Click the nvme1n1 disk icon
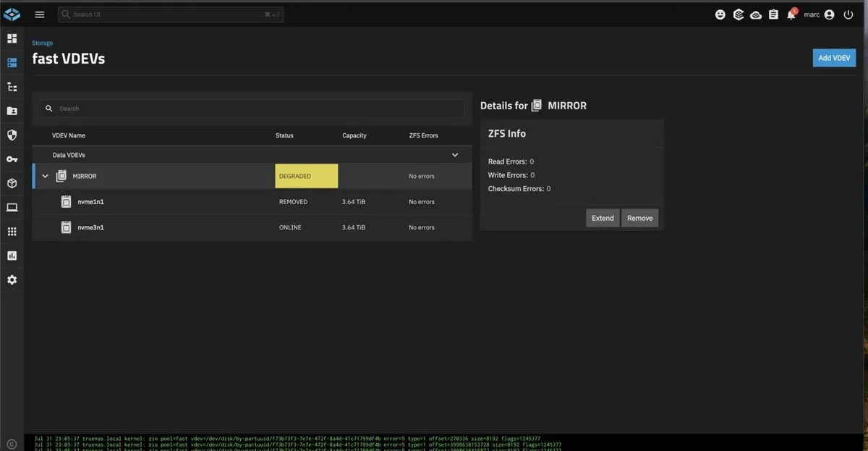Viewport: 868px width, 451px height. tap(66, 202)
